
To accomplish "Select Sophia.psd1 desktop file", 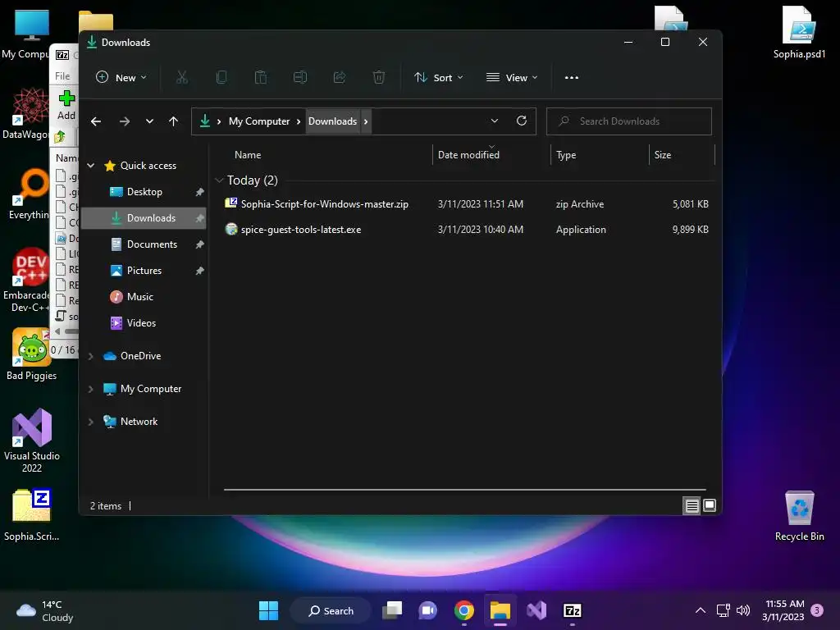I will [x=799, y=32].
